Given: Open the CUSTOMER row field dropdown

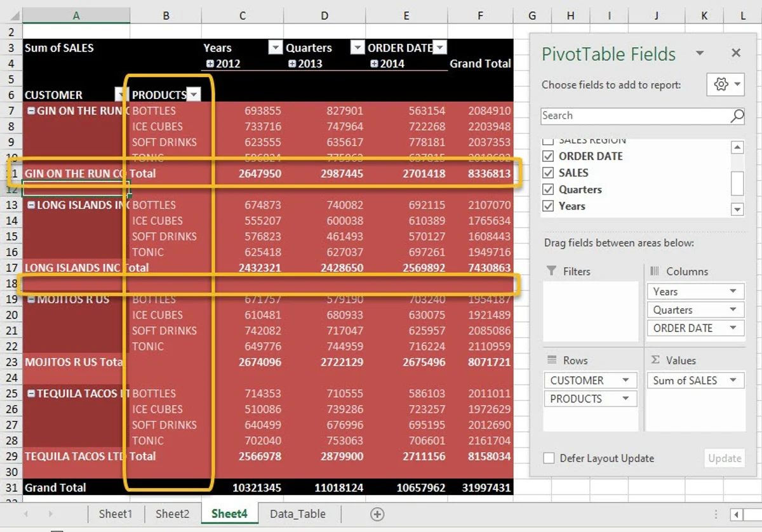Looking at the screenshot, I should pos(625,380).
